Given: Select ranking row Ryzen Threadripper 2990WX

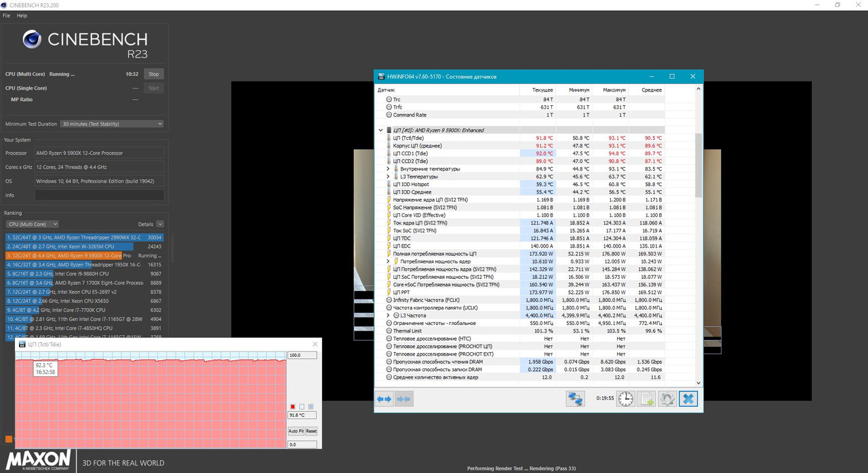Looking at the screenshot, I should (84, 238).
